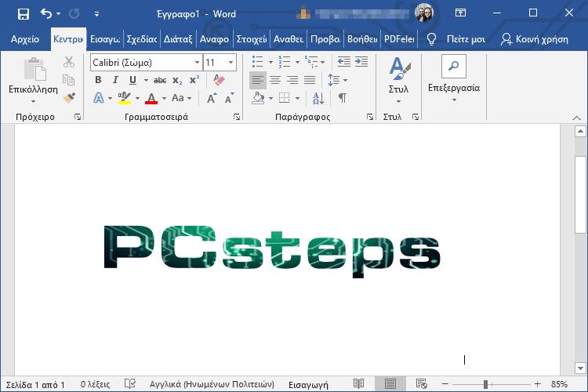This screenshot has width=588, height=392.
Task: Save the document with the floppy icon
Action: tap(24, 14)
